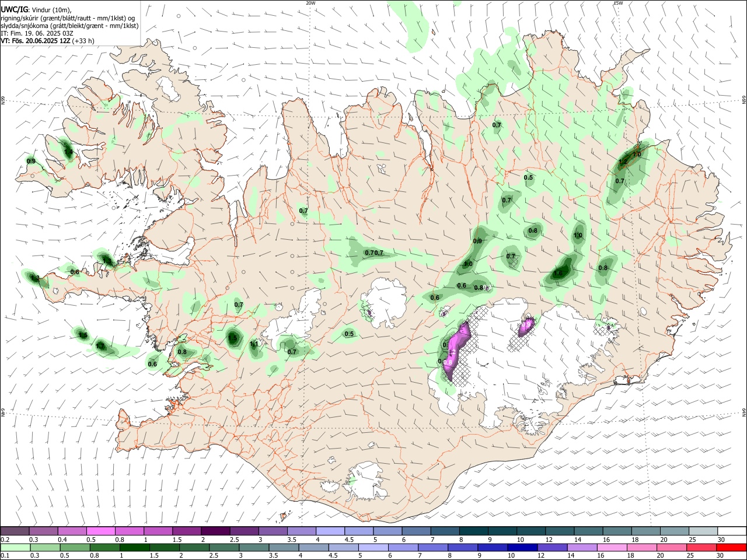Click the 'VT: Fös. 20.06.2025 12Z (+33 h)' line
Screen dimensions: 747x560
(x=47, y=41)
